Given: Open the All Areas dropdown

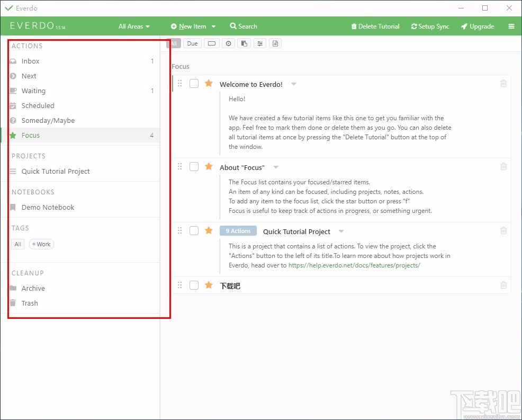Looking at the screenshot, I should pyautogui.click(x=134, y=26).
